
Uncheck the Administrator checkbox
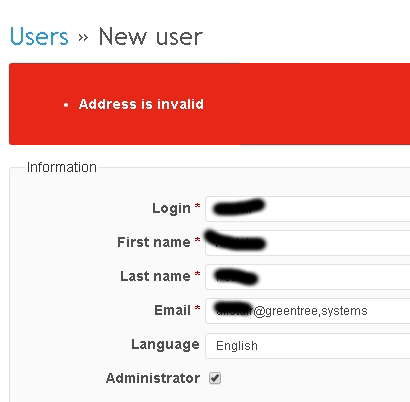(x=215, y=378)
